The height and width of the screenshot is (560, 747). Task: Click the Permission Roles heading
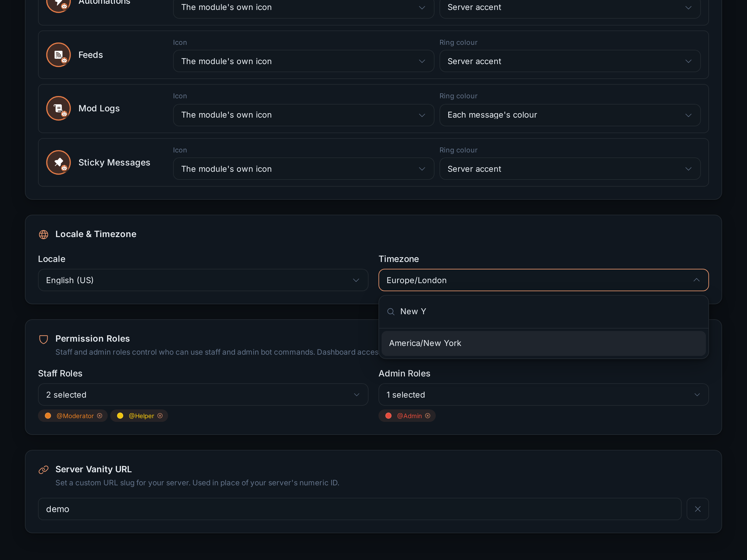point(92,338)
